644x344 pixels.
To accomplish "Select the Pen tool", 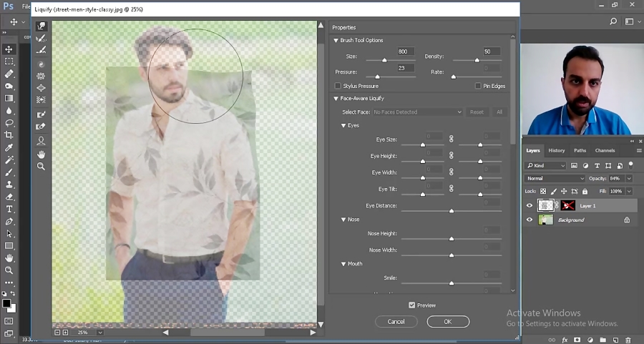I will [x=9, y=221].
